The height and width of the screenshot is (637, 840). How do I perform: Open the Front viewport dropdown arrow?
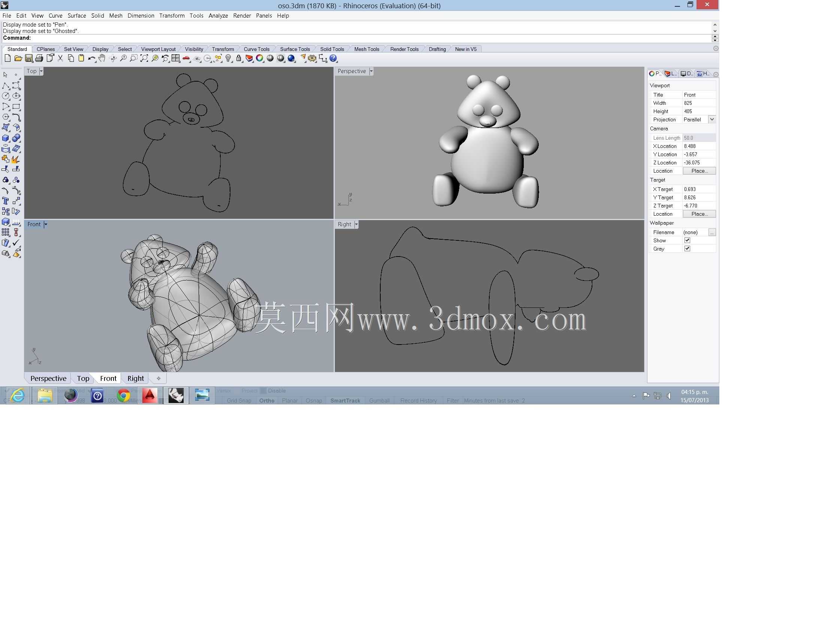pyautogui.click(x=46, y=224)
